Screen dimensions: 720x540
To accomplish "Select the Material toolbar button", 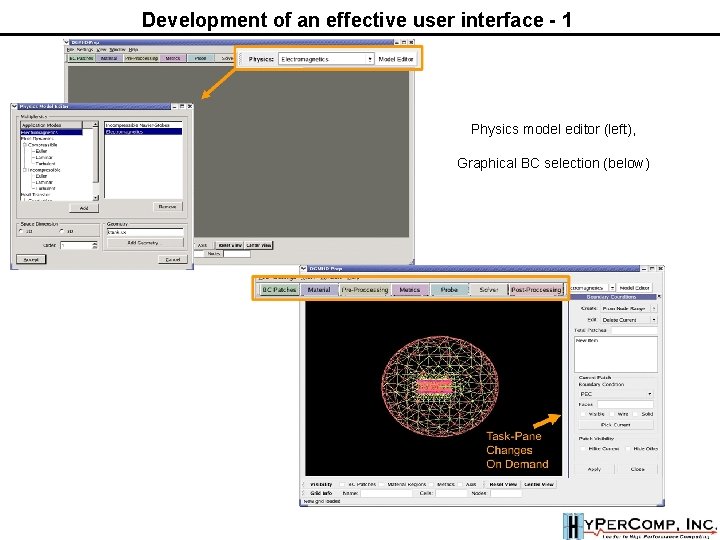I will (319, 290).
